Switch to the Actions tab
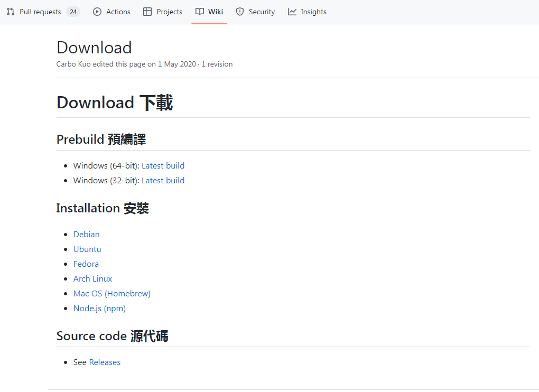Screen dimensions: 539x392 [111, 12]
